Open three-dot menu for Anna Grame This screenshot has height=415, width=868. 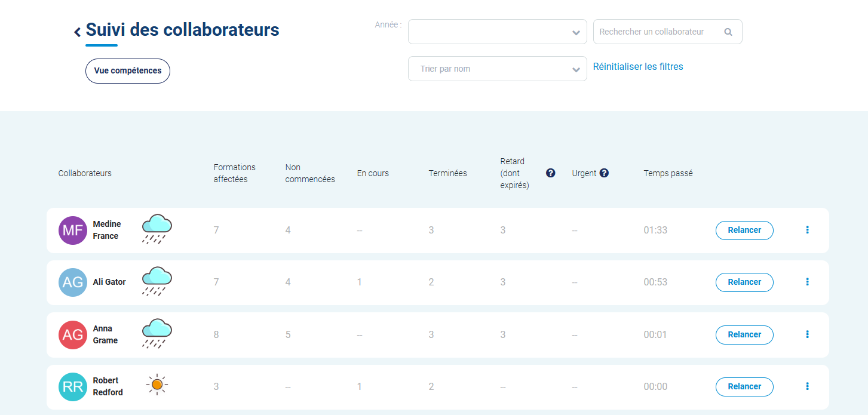807,334
